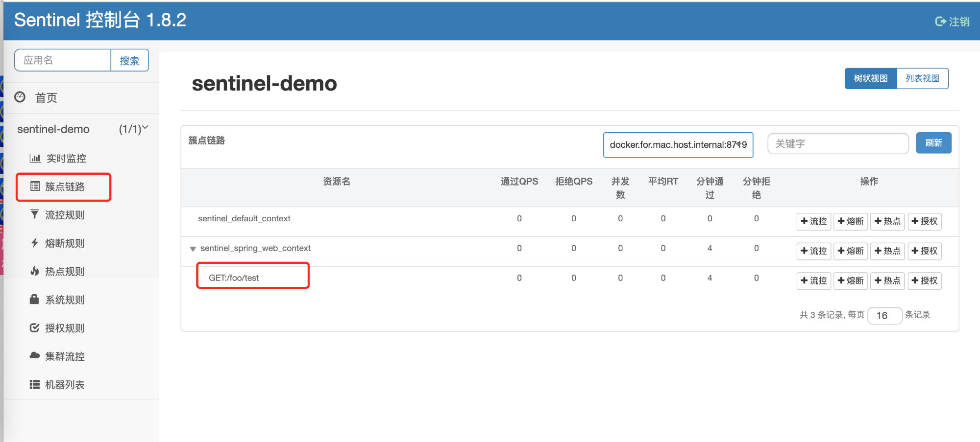Screen dimensions: 980x442
Task: Open 流控规则 page
Action: click(x=65, y=215)
